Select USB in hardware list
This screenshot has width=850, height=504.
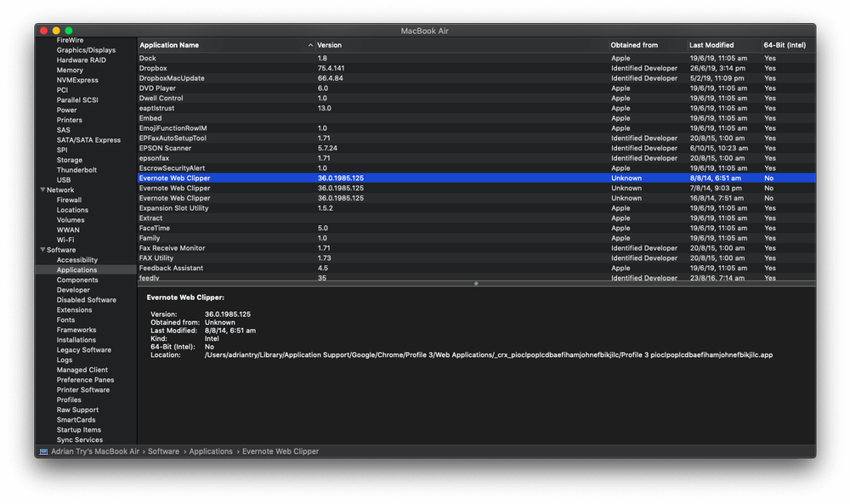(64, 180)
